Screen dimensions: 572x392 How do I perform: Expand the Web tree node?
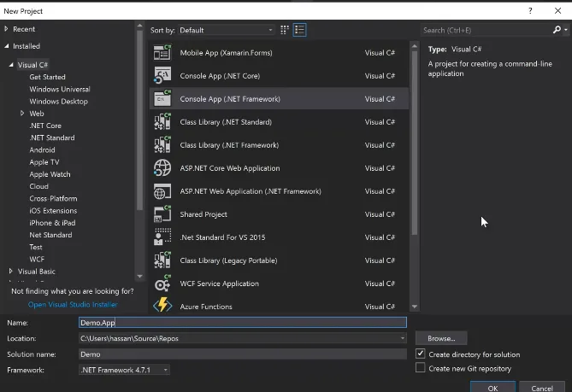22,114
